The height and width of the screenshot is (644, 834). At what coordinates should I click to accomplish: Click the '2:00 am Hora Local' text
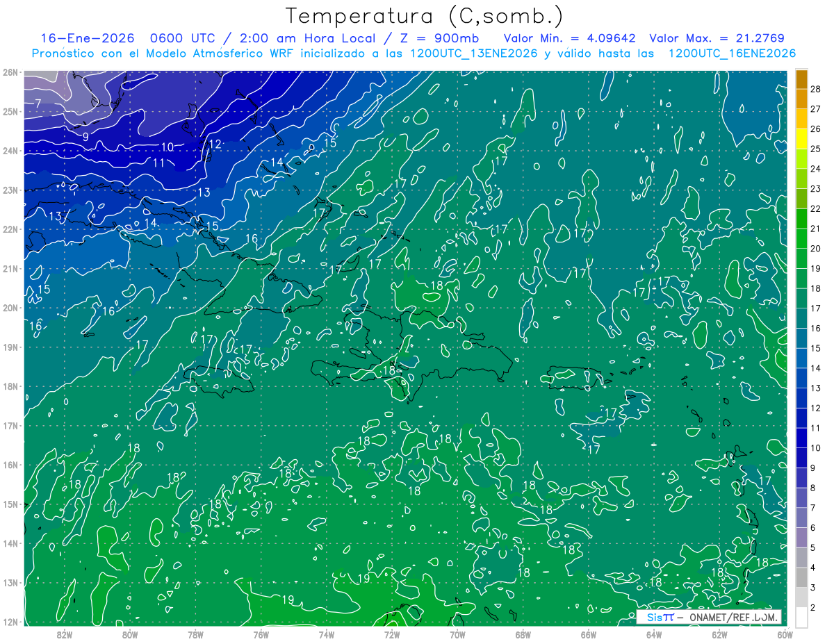tap(307, 38)
